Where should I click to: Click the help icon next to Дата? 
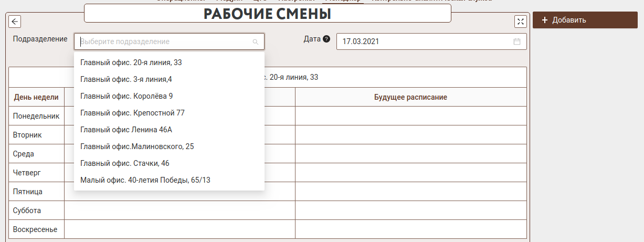pos(326,39)
